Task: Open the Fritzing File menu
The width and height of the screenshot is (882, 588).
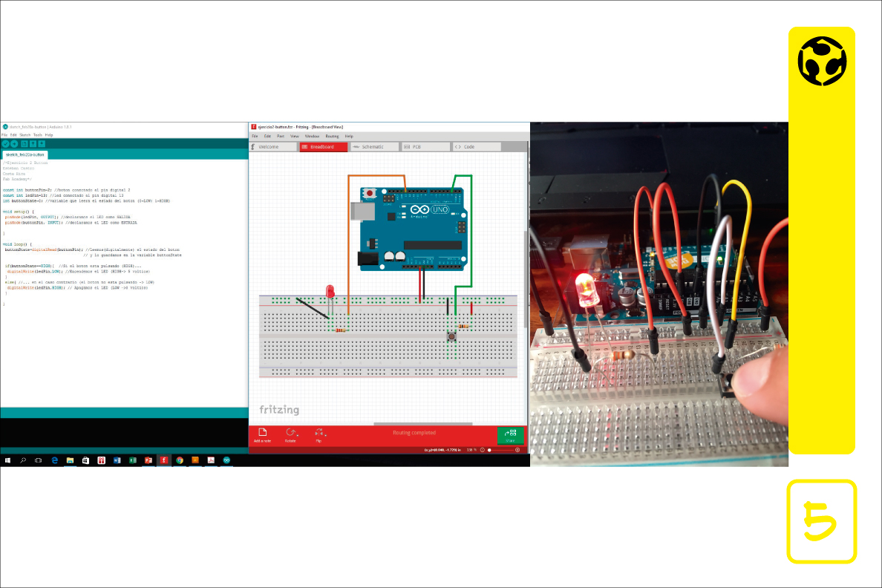Action: click(255, 136)
